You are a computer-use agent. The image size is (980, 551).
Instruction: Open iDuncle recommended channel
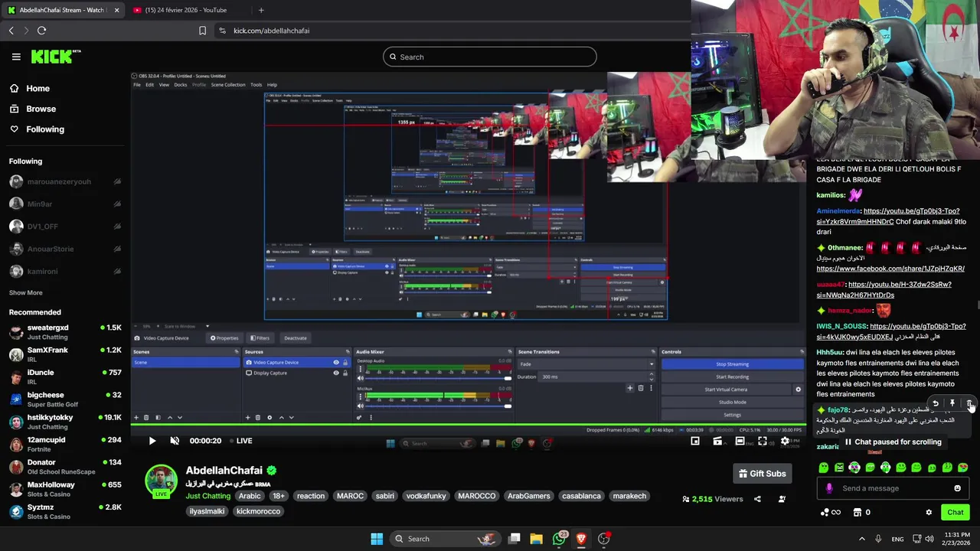[65, 377]
